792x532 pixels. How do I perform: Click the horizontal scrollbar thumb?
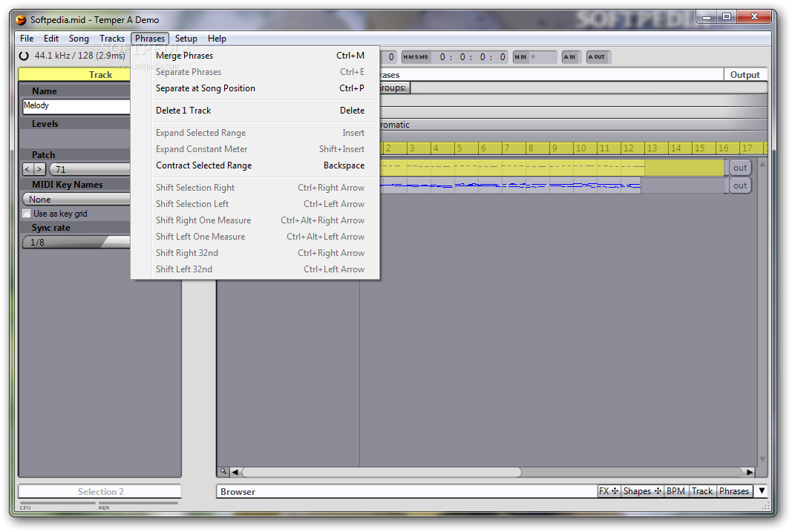382,472
